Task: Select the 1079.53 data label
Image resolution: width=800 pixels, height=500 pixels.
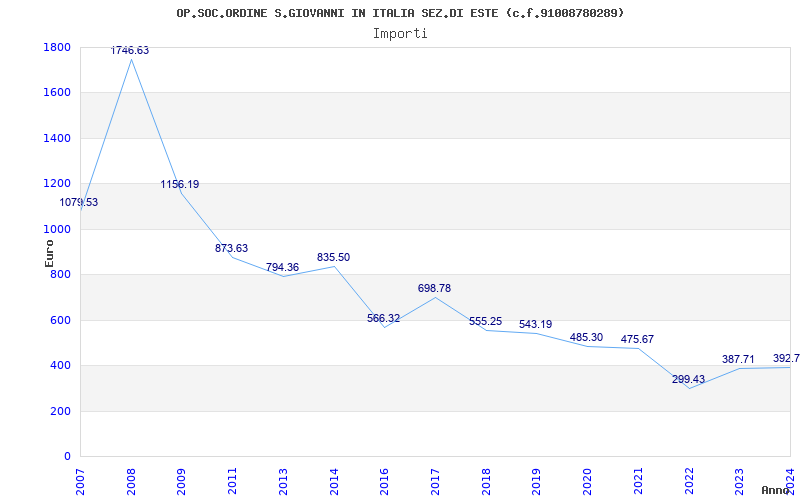Action: (79, 202)
